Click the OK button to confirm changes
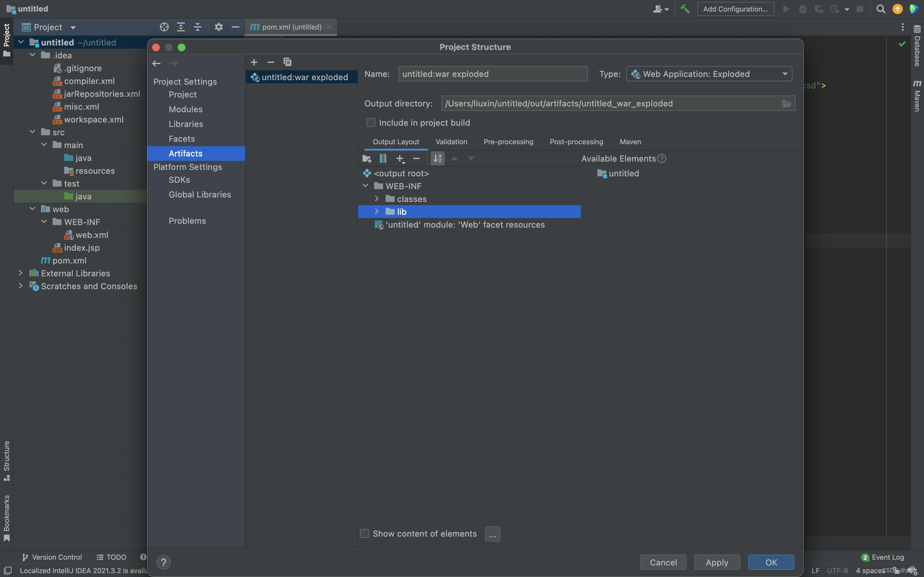Viewport: 924px width, 577px height. (771, 562)
